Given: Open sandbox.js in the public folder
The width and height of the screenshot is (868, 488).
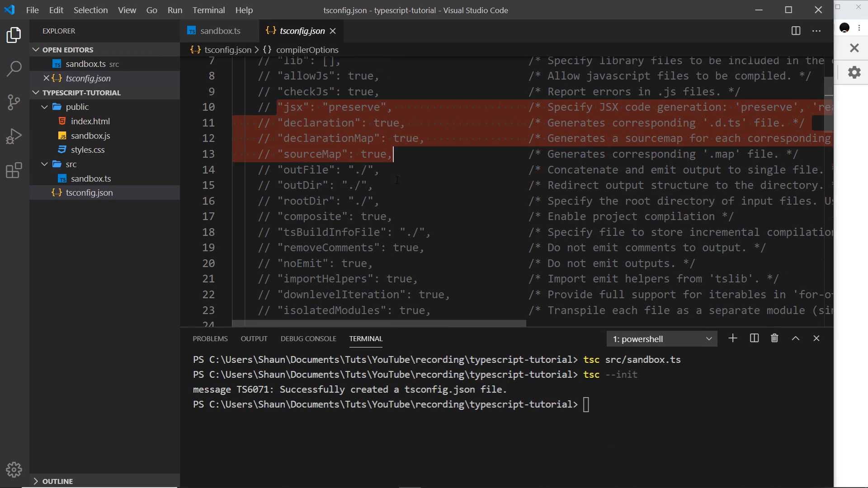Looking at the screenshot, I should 105,136.
